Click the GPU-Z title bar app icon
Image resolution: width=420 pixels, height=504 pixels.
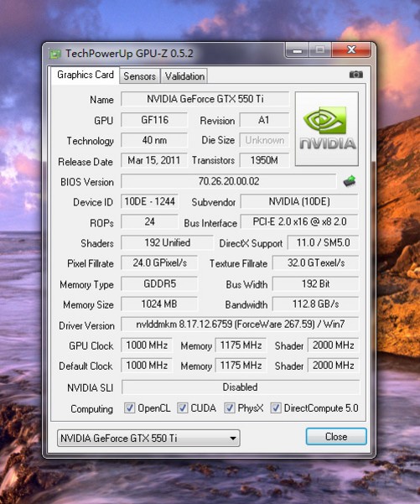coord(54,54)
